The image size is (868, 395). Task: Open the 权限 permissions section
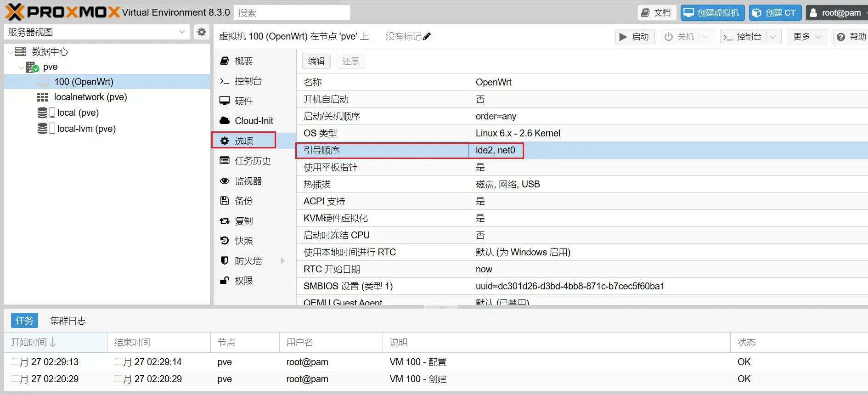pos(243,281)
